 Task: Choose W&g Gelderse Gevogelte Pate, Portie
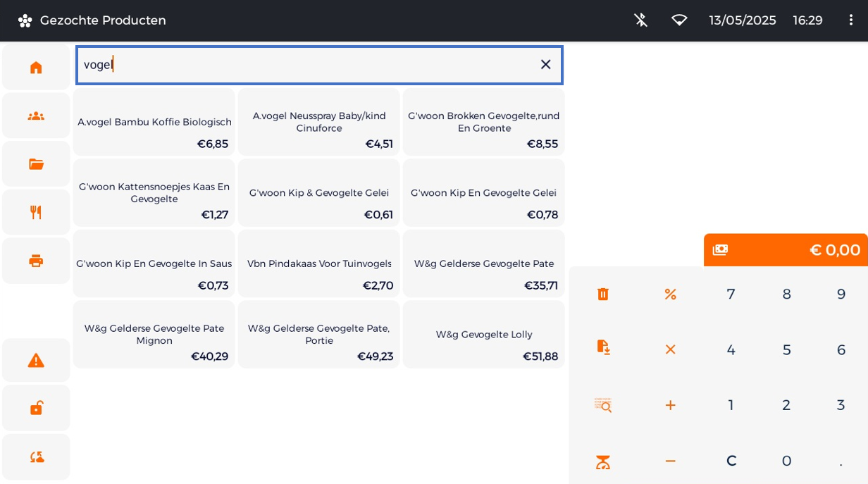319,335
